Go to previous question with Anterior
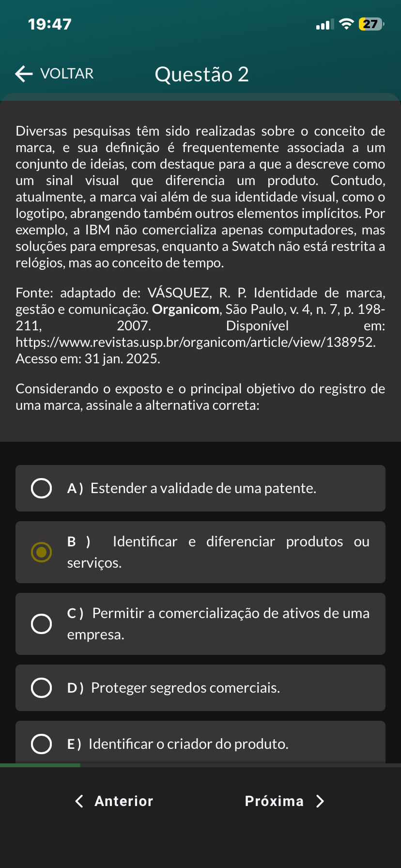The height and width of the screenshot is (868, 401). [124, 801]
